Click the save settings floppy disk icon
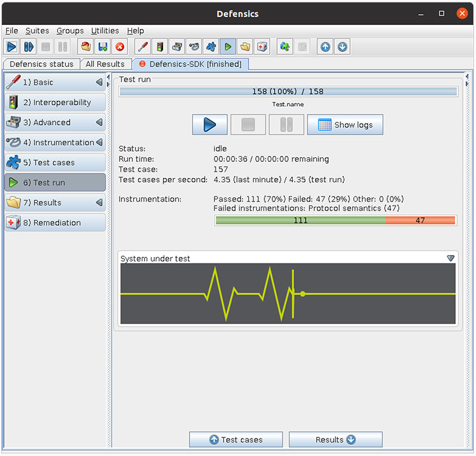 point(102,47)
